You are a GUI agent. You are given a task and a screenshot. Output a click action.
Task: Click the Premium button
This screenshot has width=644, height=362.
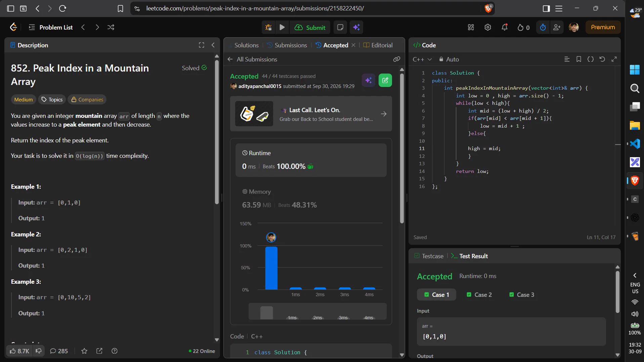pyautogui.click(x=603, y=27)
